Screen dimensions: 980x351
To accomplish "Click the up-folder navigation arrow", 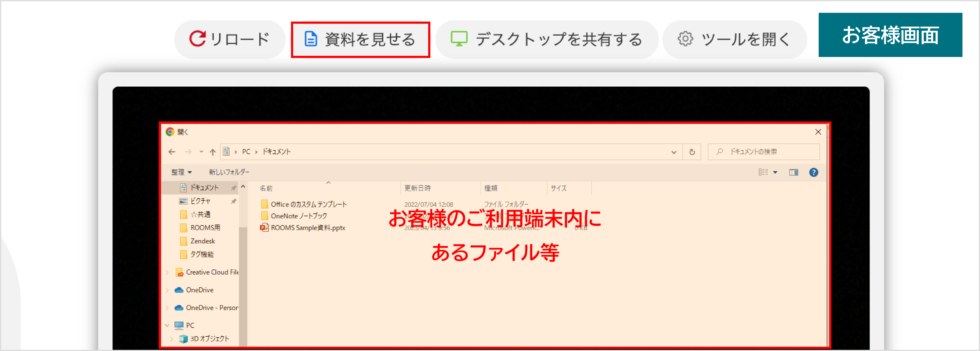I will 213,152.
